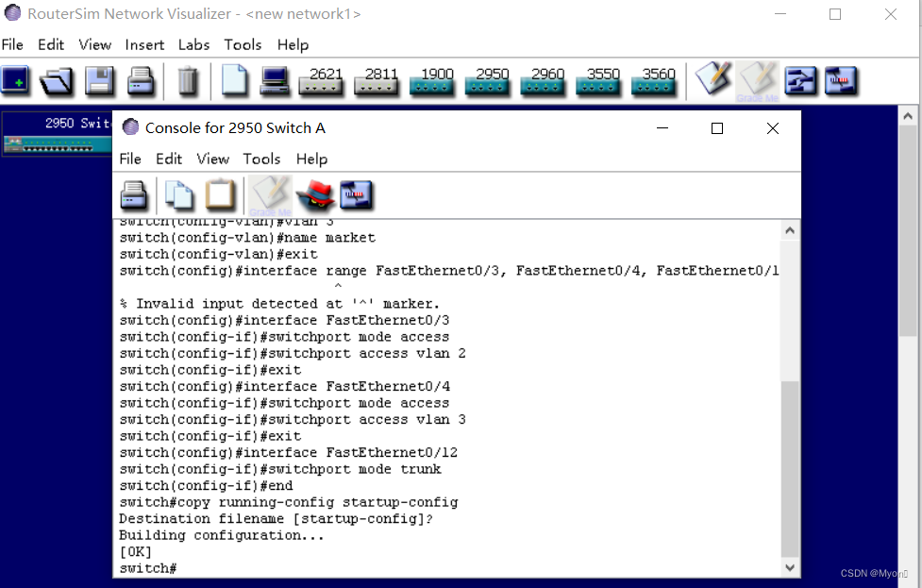Click the 'name market' command line
922x588 pixels.
pos(247,238)
